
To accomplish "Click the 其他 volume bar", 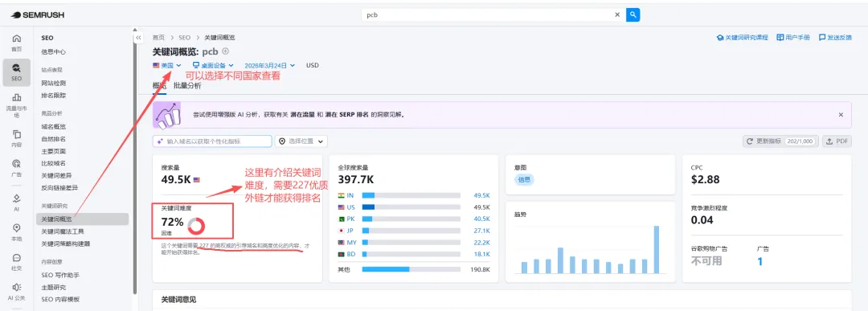I will (x=411, y=269).
